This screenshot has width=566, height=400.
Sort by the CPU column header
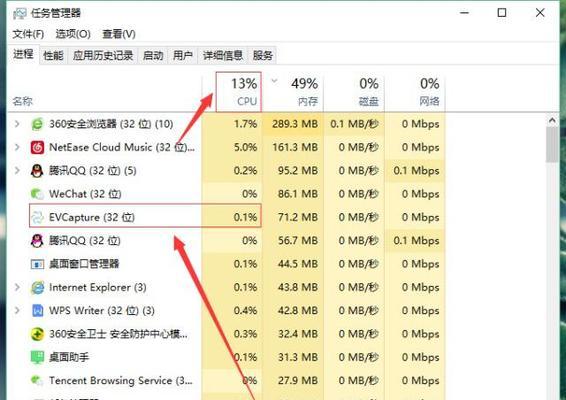pyautogui.click(x=239, y=92)
